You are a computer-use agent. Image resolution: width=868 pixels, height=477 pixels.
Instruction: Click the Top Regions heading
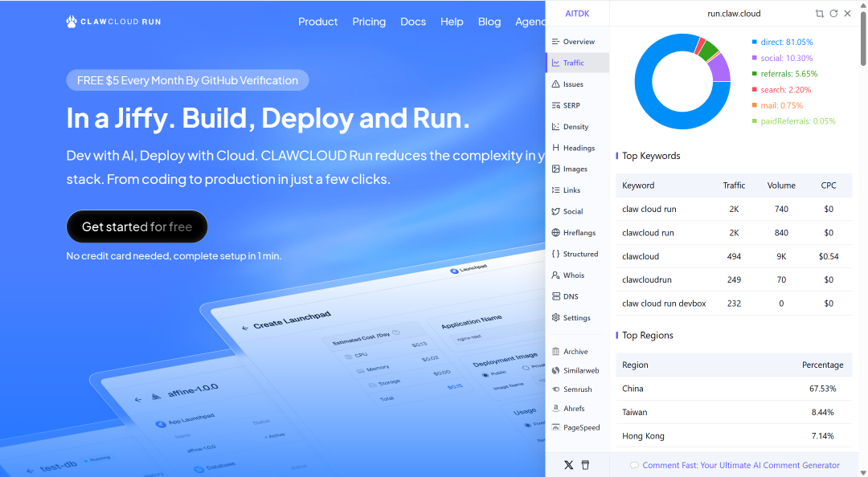tap(648, 336)
